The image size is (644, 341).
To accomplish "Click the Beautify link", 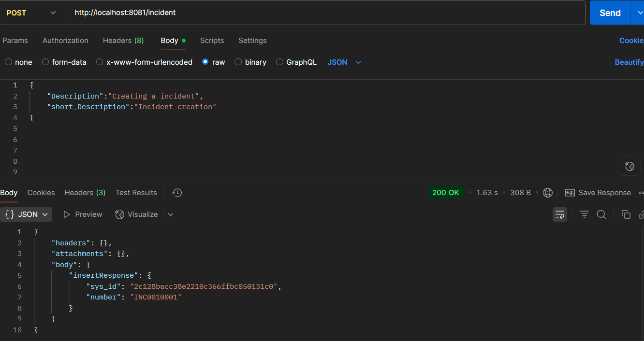I will coord(629,62).
